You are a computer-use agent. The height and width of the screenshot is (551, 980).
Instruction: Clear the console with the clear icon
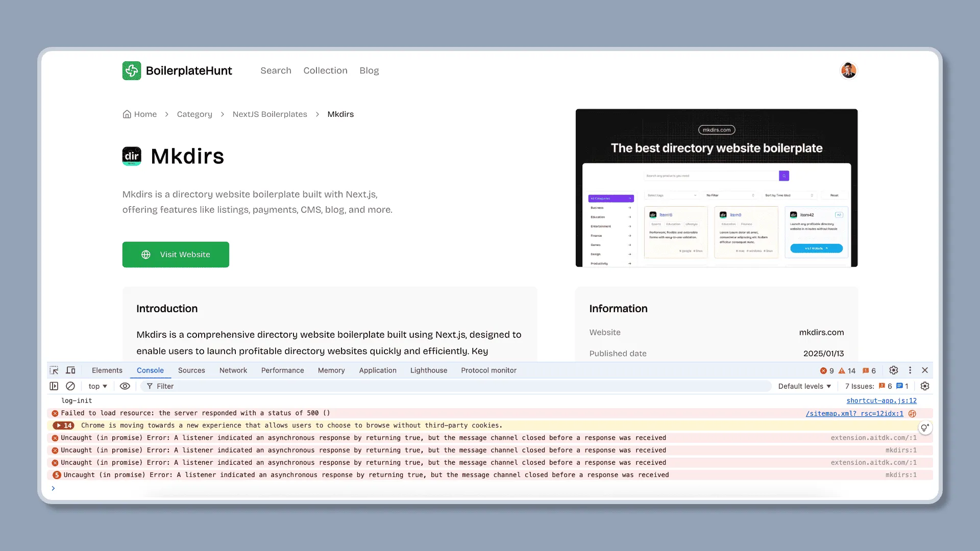[x=70, y=386]
